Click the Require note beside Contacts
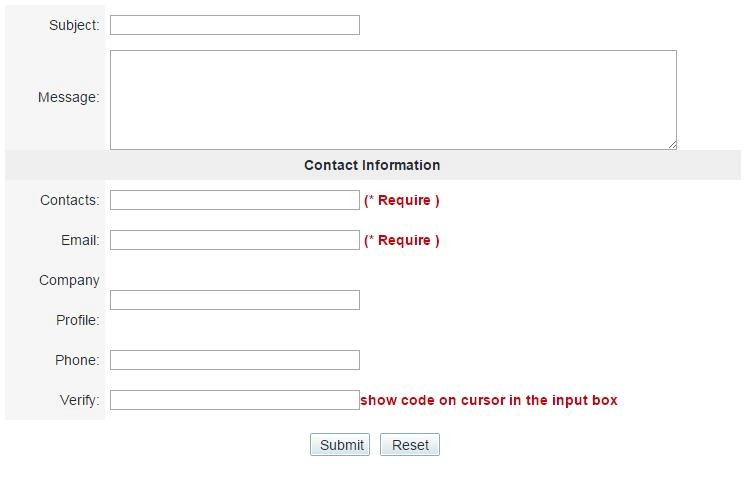The height and width of the screenshot is (479, 748). (x=402, y=200)
